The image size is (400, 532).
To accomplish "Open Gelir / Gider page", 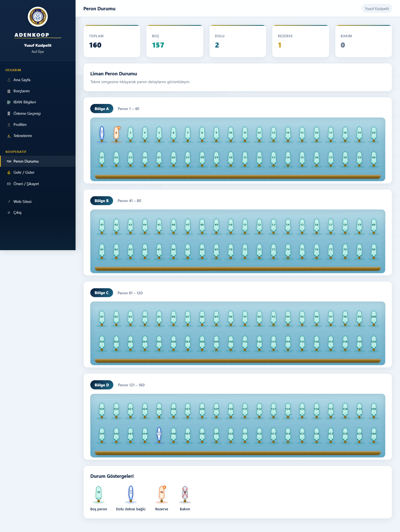I will tap(38, 172).
